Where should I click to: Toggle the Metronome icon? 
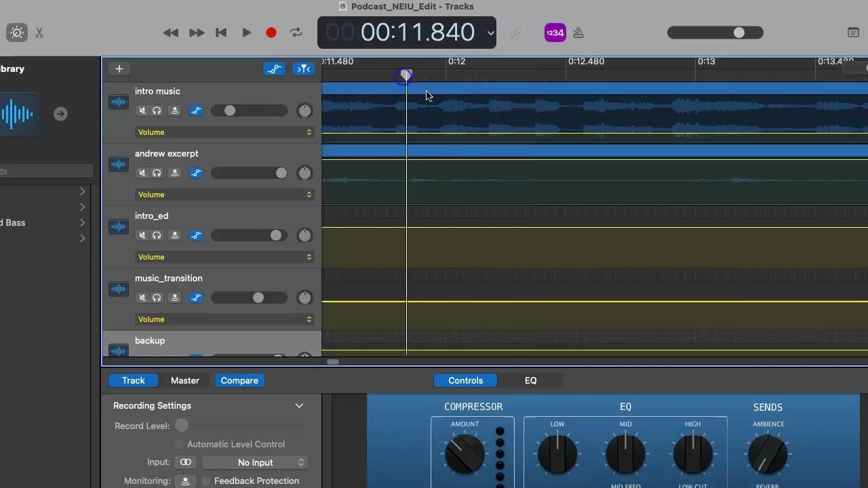[x=578, y=33]
